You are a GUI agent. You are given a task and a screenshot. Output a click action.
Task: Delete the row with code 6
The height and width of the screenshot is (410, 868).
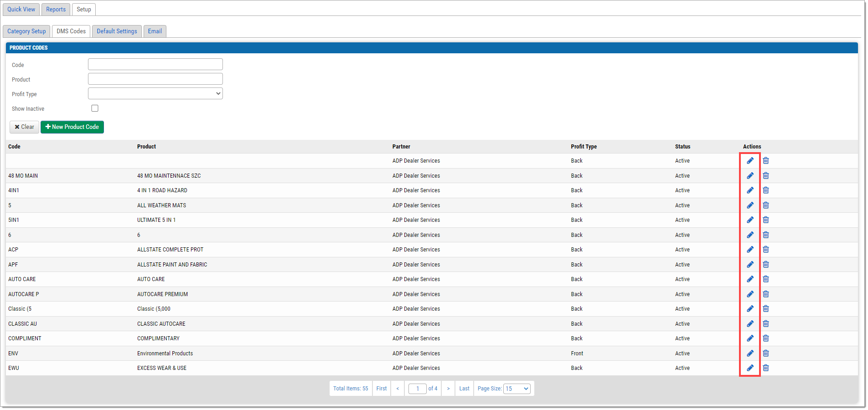point(766,235)
